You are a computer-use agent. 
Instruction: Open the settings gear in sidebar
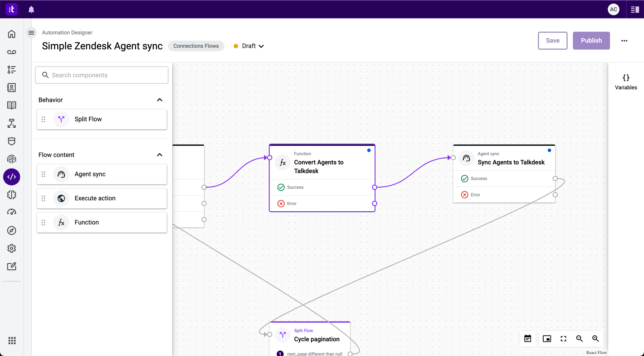pyautogui.click(x=12, y=248)
